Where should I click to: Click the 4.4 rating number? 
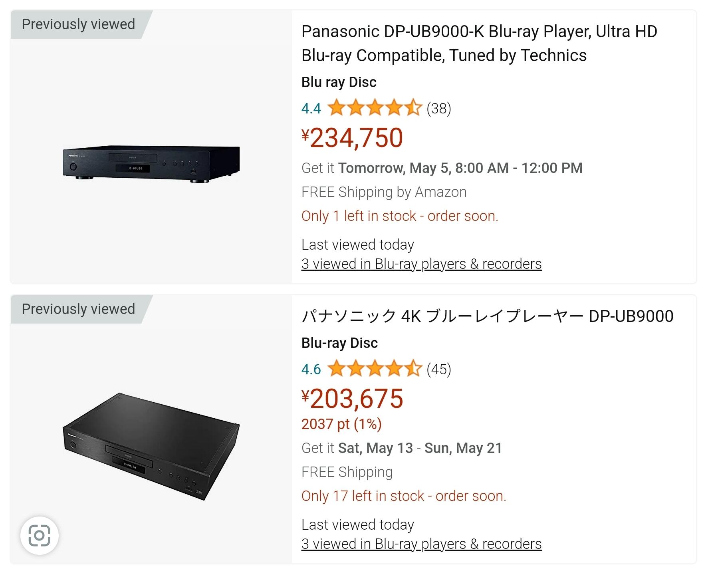[x=311, y=109]
